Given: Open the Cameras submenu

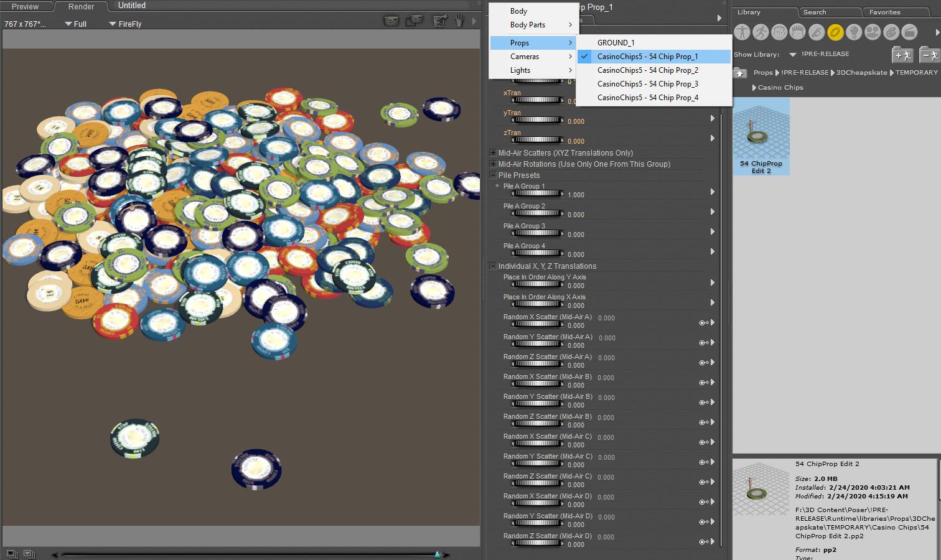Looking at the screenshot, I should pos(533,57).
